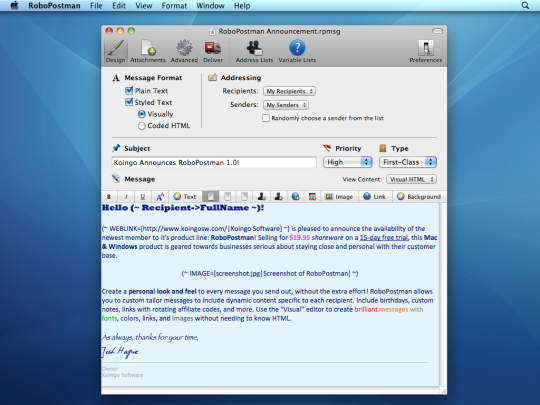Image resolution: width=540 pixels, height=405 pixels.
Task: Click the pencil icon beside Addressing
Action: pyautogui.click(x=212, y=77)
